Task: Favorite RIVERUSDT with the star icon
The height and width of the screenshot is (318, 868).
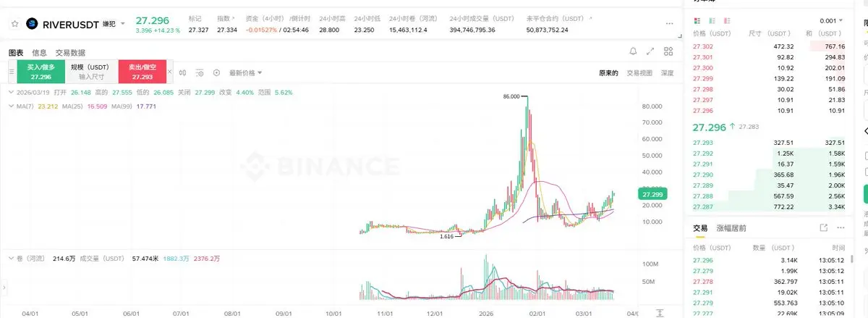Action: pos(14,24)
